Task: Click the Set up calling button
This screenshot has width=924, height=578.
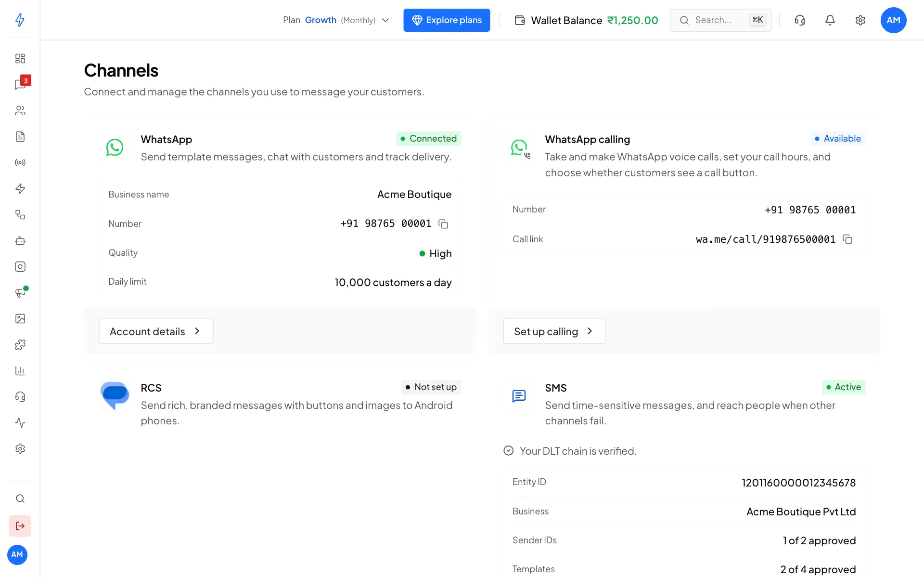Action: coord(554,331)
